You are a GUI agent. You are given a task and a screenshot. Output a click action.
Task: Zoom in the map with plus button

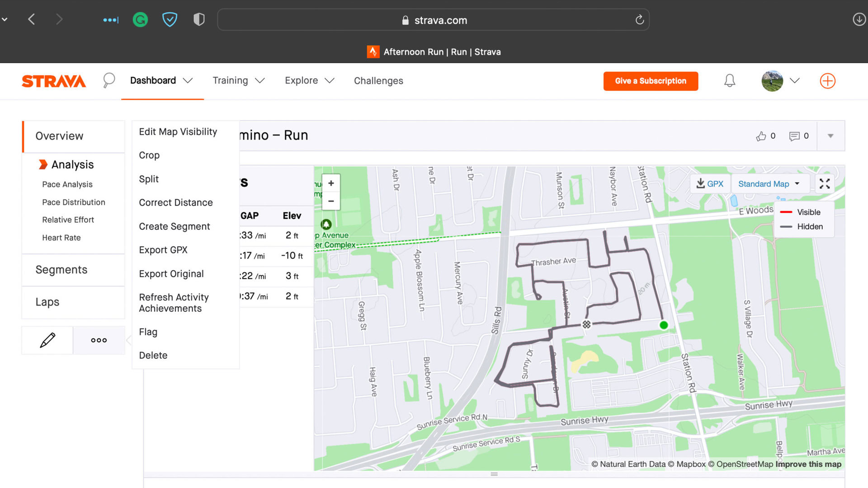(331, 183)
